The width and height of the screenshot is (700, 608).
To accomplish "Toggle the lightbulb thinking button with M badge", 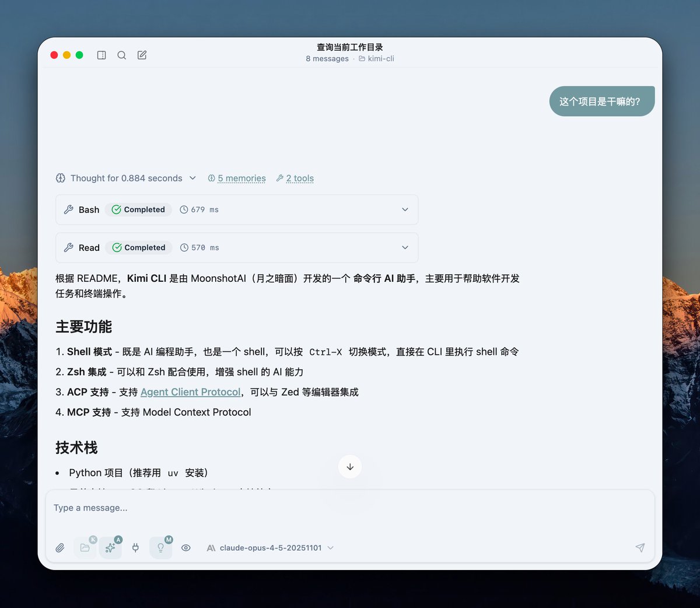I will pyautogui.click(x=161, y=548).
